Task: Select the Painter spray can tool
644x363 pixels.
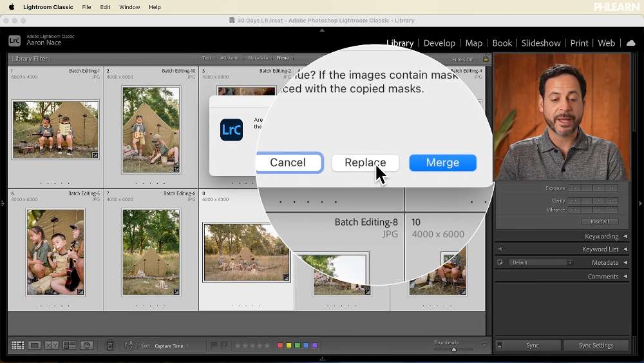Action: click(x=109, y=346)
